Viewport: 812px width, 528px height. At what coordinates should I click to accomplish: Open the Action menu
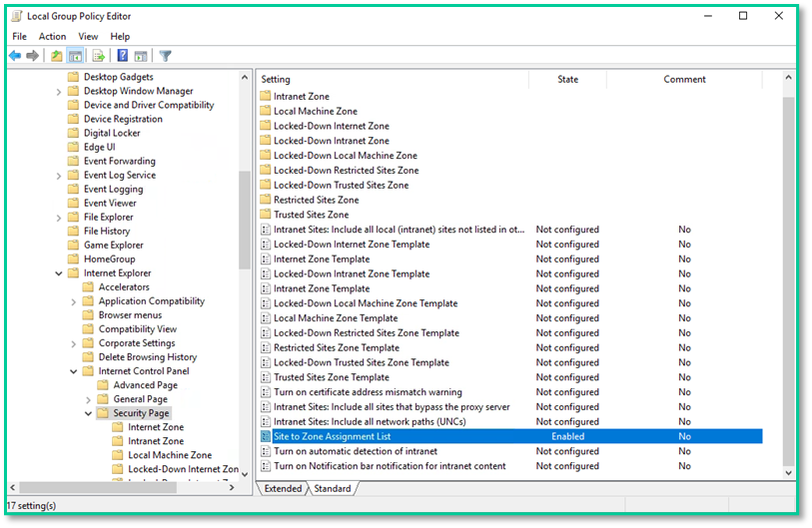point(52,37)
